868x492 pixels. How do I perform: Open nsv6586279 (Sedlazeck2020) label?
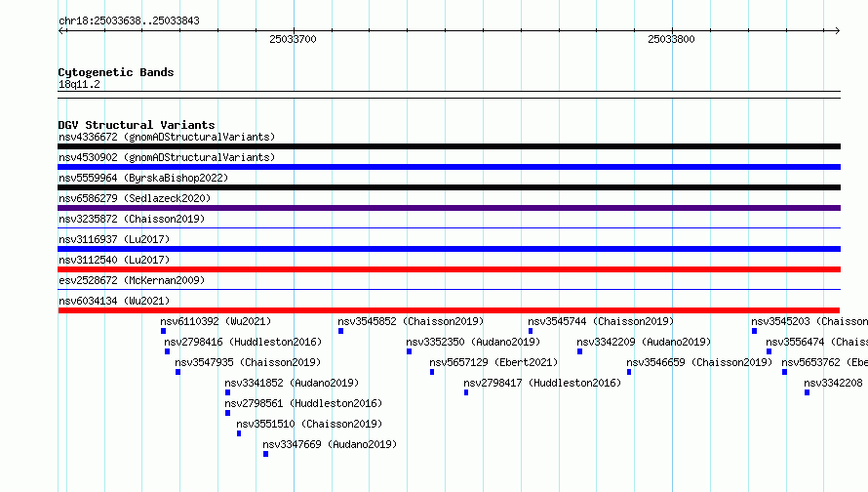point(135,198)
